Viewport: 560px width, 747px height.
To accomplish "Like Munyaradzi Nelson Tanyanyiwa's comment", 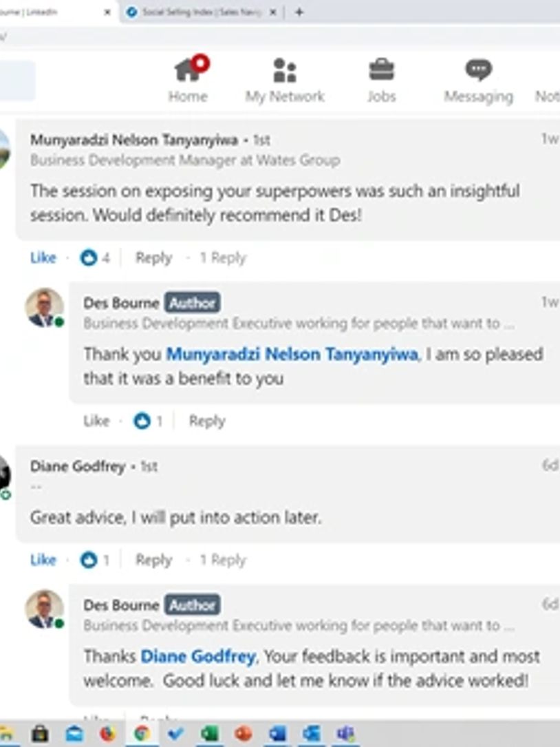I will click(43, 258).
